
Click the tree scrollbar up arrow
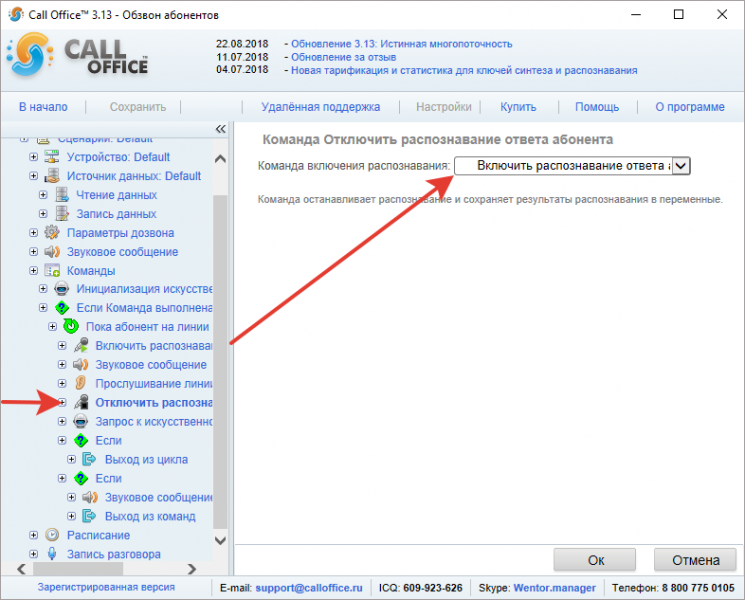pos(220,159)
